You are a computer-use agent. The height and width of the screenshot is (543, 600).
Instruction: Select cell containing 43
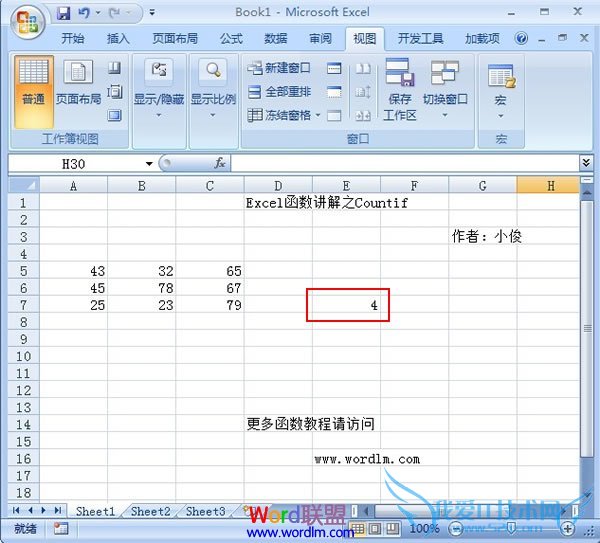(73, 271)
